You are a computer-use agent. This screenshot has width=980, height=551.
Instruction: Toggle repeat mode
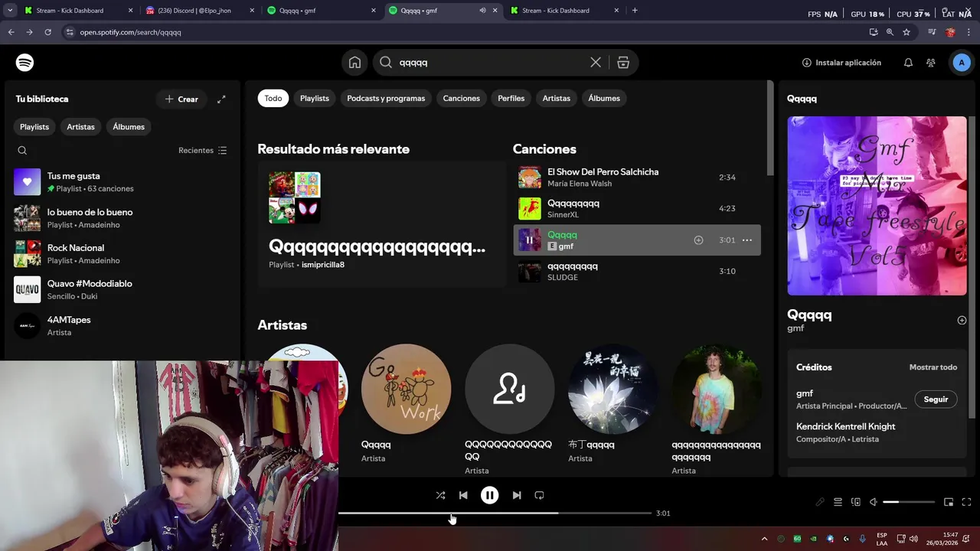click(x=539, y=495)
